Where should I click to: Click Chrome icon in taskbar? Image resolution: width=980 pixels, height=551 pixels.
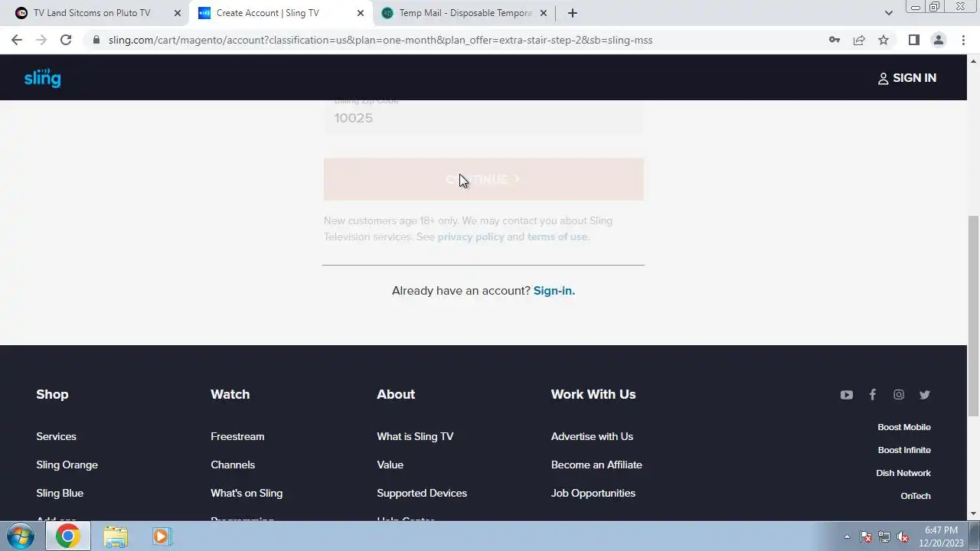point(67,536)
